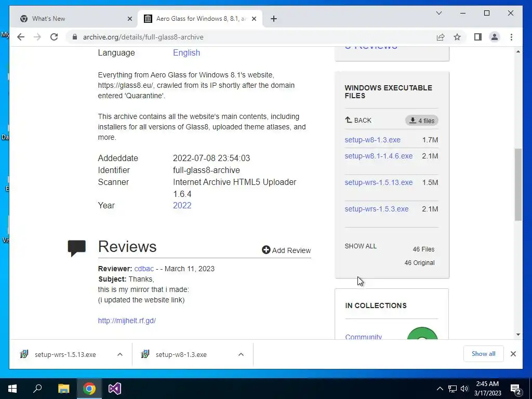Download setup-w8.1-1.4.6.exe

pyautogui.click(x=379, y=156)
